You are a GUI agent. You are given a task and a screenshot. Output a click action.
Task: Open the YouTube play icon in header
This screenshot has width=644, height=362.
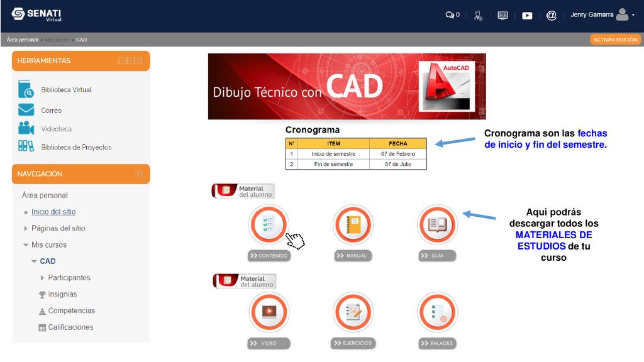[x=527, y=16]
